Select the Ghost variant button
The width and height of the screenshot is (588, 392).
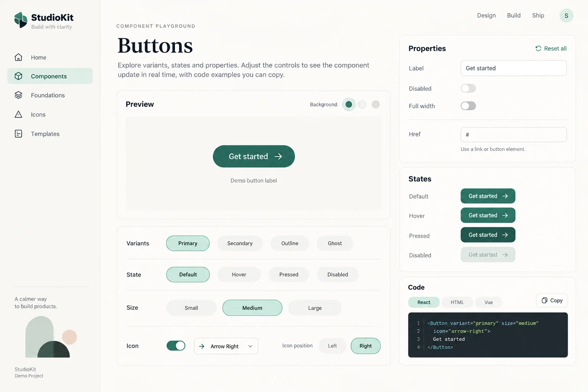click(335, 243)
